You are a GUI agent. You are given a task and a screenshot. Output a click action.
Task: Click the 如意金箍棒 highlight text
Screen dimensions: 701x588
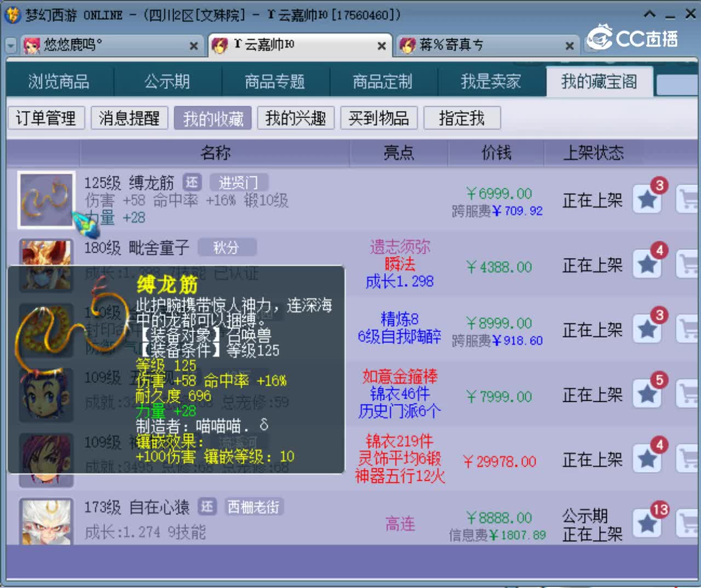400,377
